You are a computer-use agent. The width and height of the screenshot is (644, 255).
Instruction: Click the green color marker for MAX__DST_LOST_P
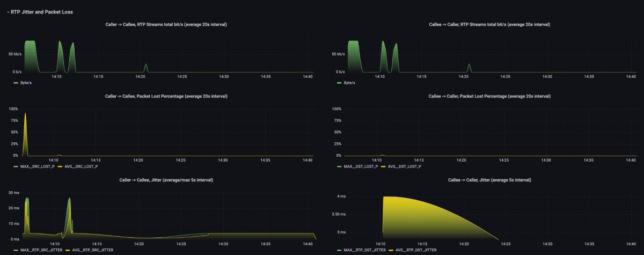339,166
